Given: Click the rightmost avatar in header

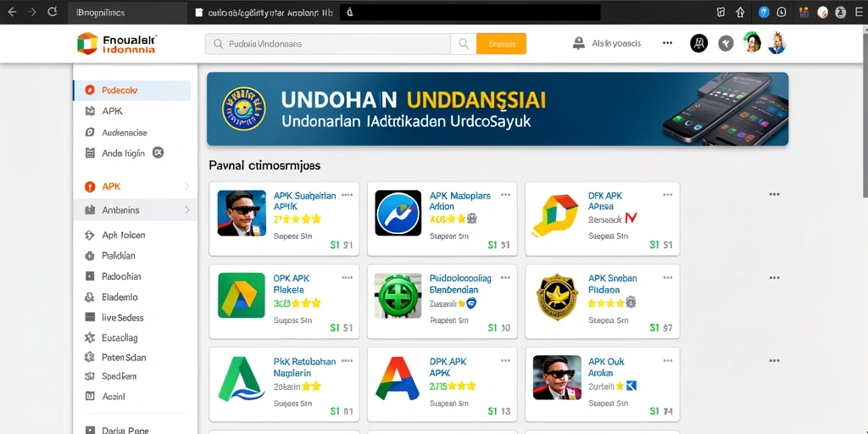Looking at the screenshot, I should pos(776,42).
